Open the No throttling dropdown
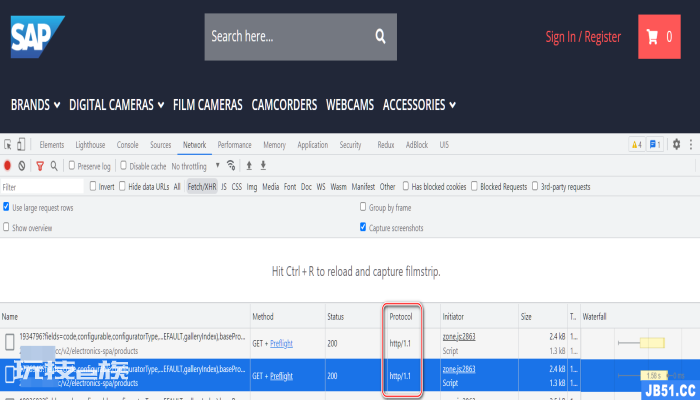Viewport: 700px width, 400px height. point(196,166)
